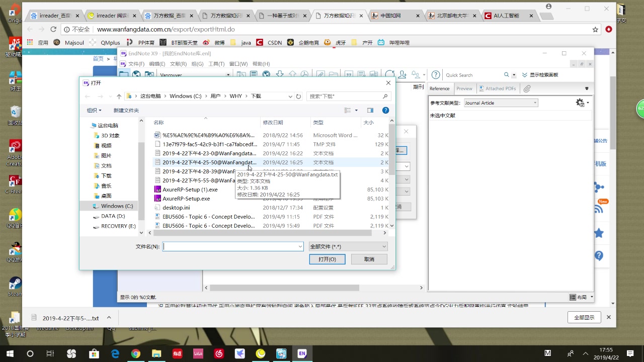Sort by 类型 column header
The height and width of the screenshot is (362, 644).
tap(318, 122)
